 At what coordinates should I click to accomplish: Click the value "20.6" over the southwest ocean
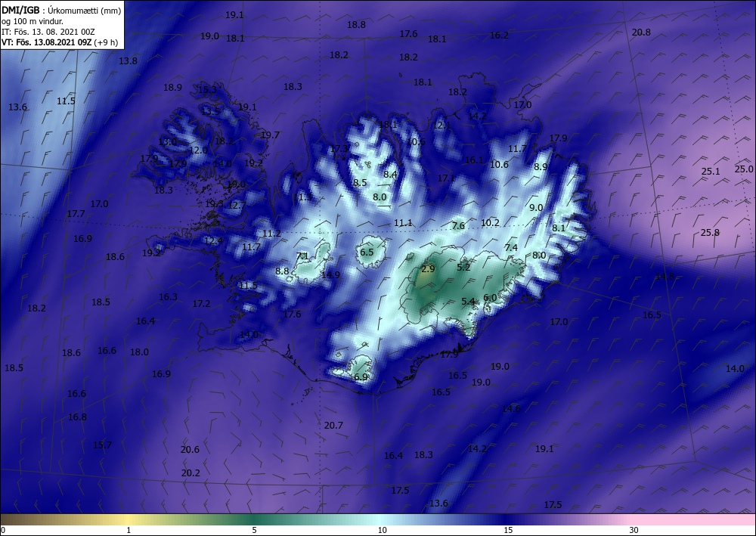click(190, 449)
